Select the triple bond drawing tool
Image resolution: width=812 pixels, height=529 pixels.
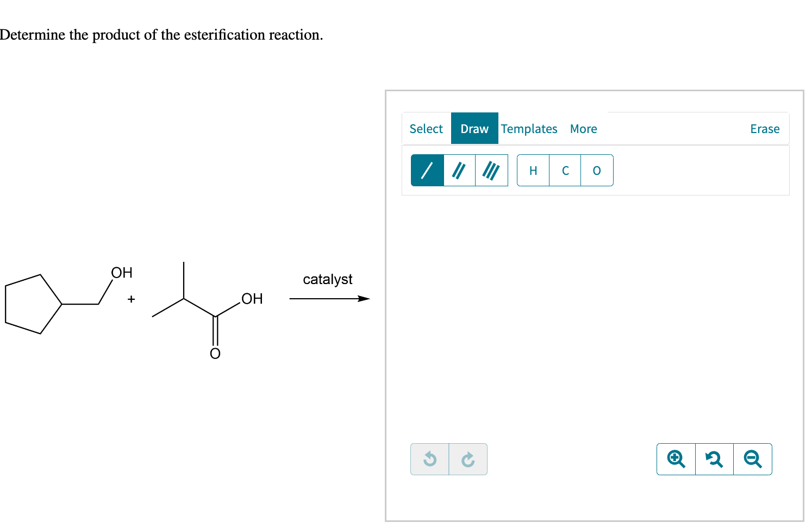[x=491, y=170]
